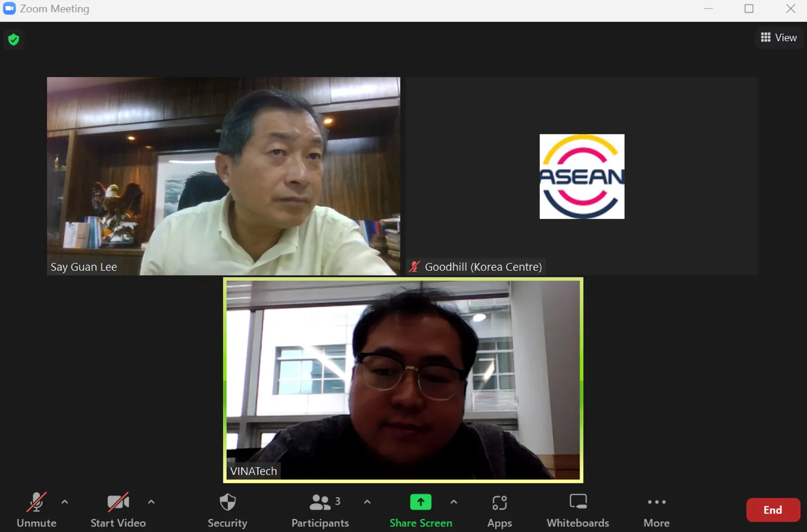Image resolution: width=807 pixels, height=532 pixels.
Task: Select Say Guan Lee's video tile
Action: coord(223,176)
